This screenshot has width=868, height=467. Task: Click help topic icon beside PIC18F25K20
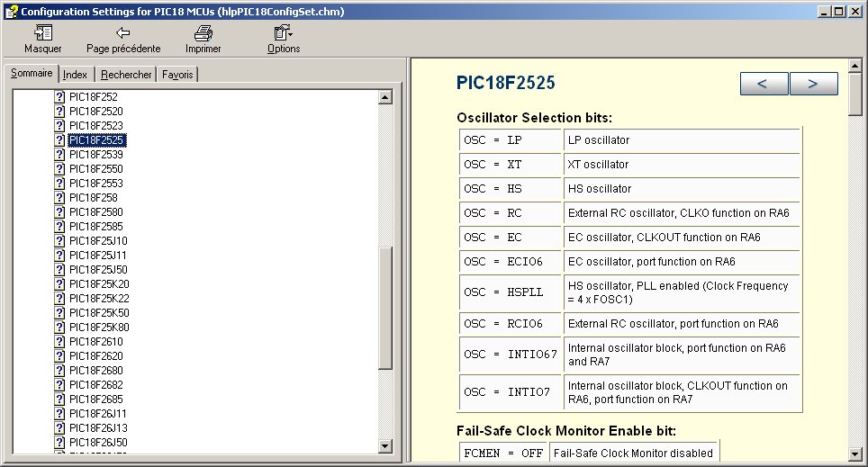tap(59, 283)
